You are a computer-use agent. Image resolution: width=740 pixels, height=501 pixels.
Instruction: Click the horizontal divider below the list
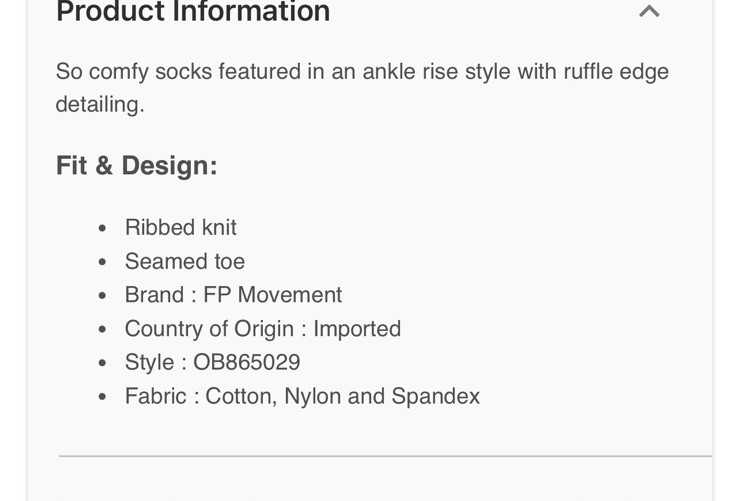point(385,456)
